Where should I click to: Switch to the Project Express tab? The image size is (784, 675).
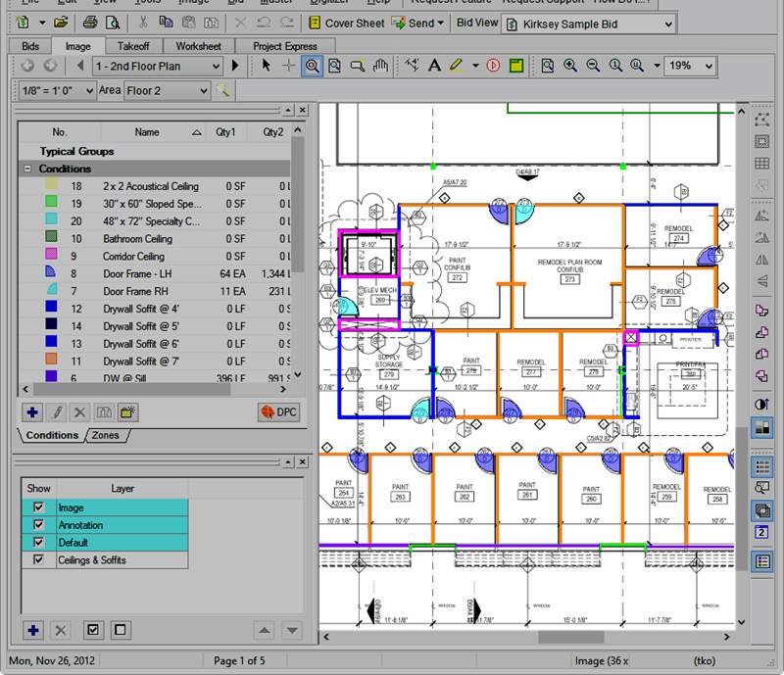(285, 46)
